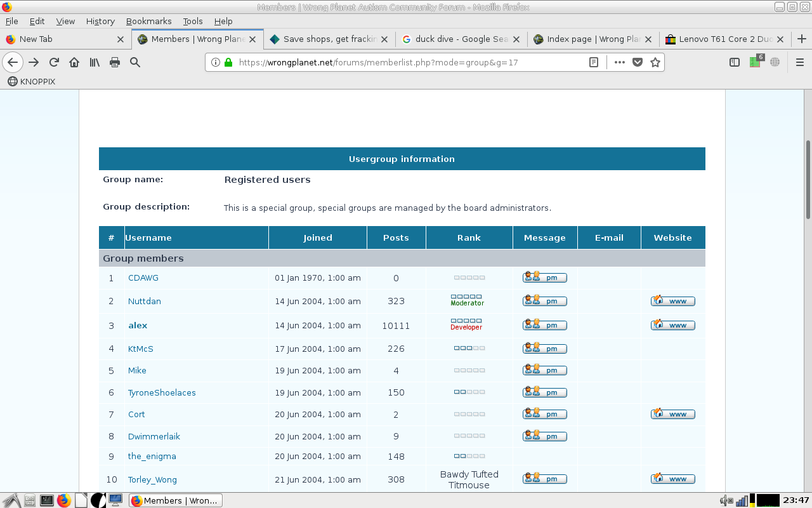Bookmark this page with the star
Image resolution: width=812 pixels, height=508 pixels.
tap(655, 62)
